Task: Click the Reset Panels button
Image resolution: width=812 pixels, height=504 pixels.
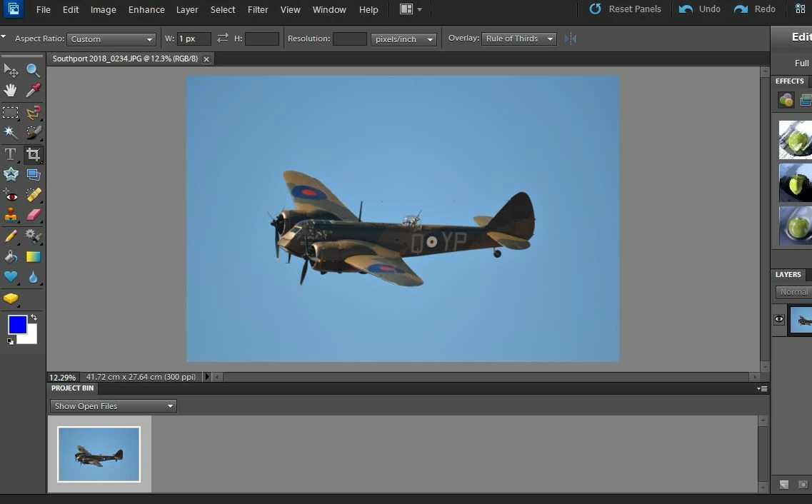Action: tap(625, 9)
